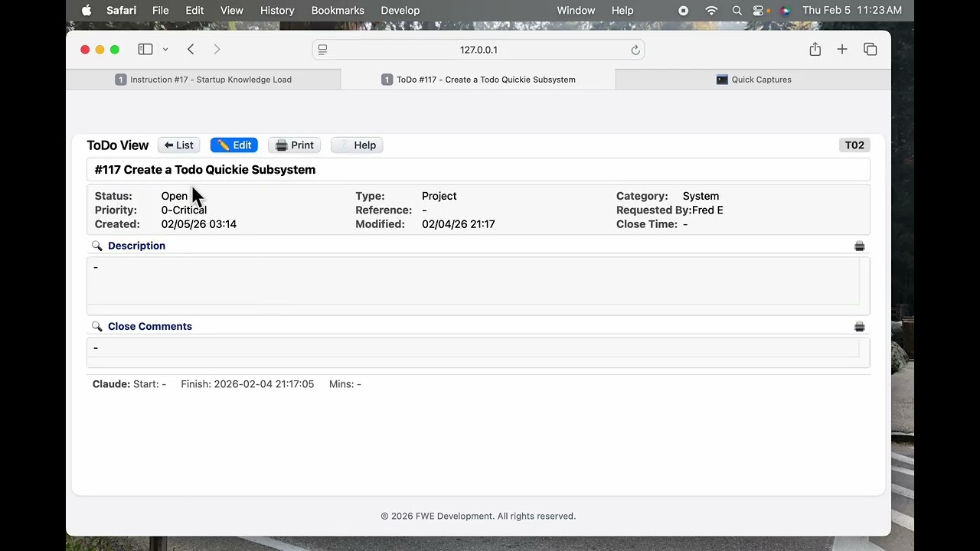
Task: Open the Develop menu
Action: click(x=400, y=10)
